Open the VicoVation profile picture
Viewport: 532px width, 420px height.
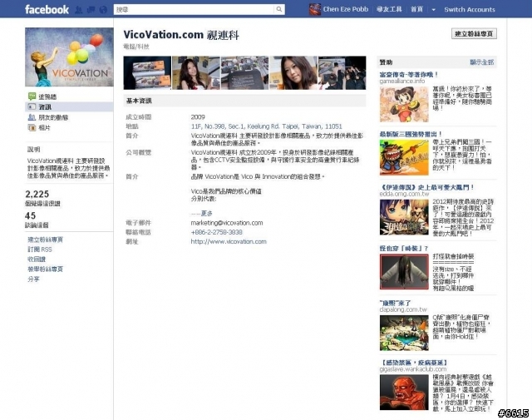pyautogui.click(x=69, y=57)
